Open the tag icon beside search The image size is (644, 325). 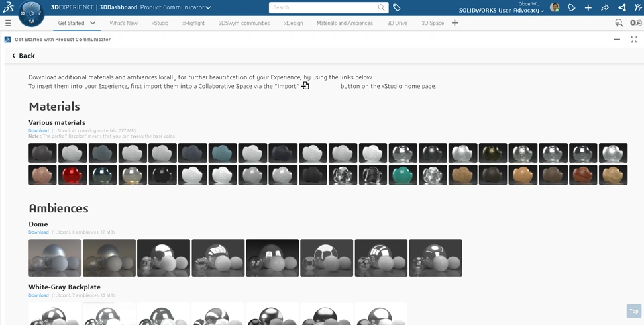pos(396,7)
